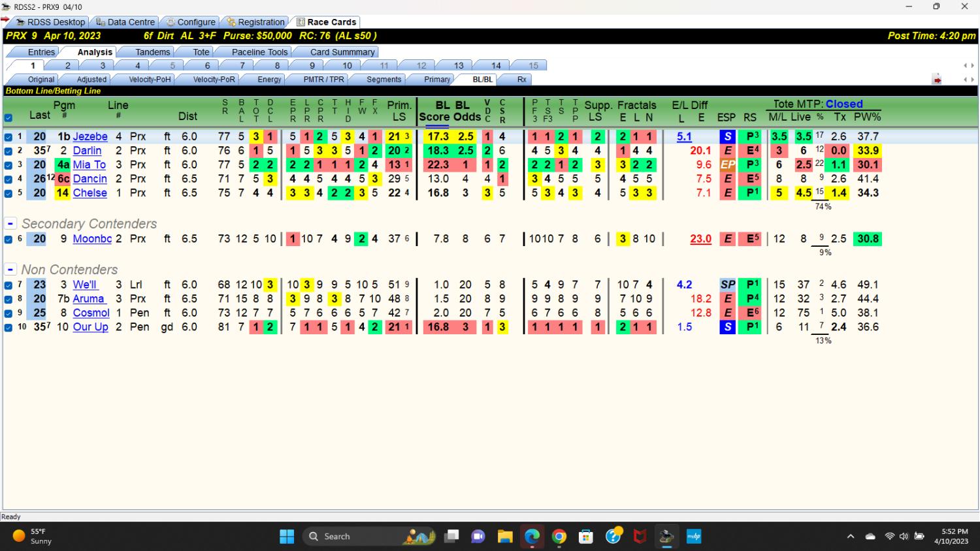Select the Velocity-PoH sub-tab
The height and width of the screenshot is (551, 980).
(x=150, y=80)
